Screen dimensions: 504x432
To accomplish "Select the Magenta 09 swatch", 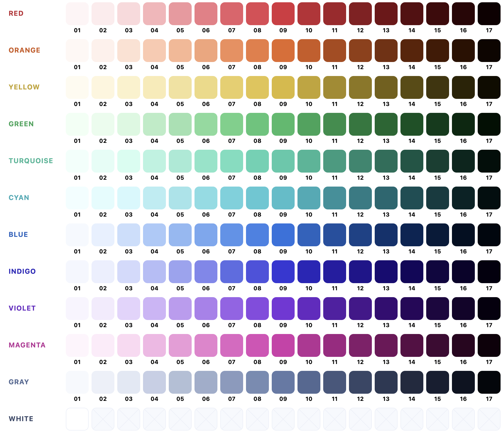I will [283, 345].
